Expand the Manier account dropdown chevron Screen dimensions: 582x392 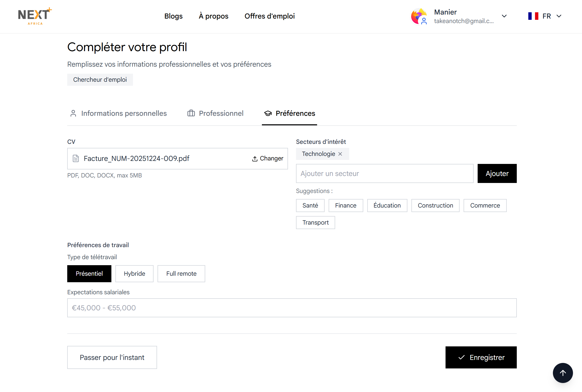click(504, 16)
